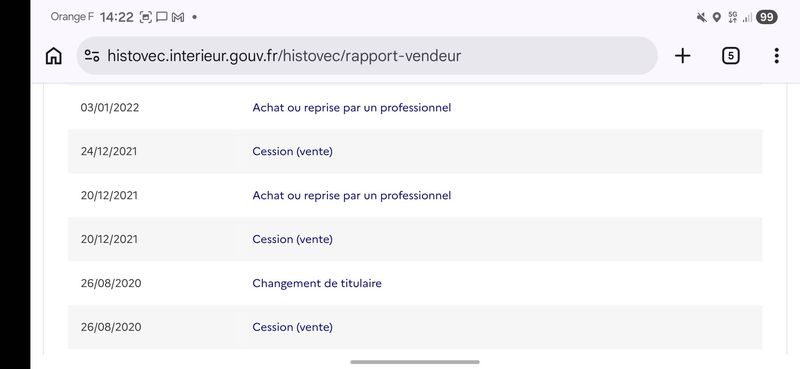Open the tab switcher showing 5 tabs

[731, 56]
